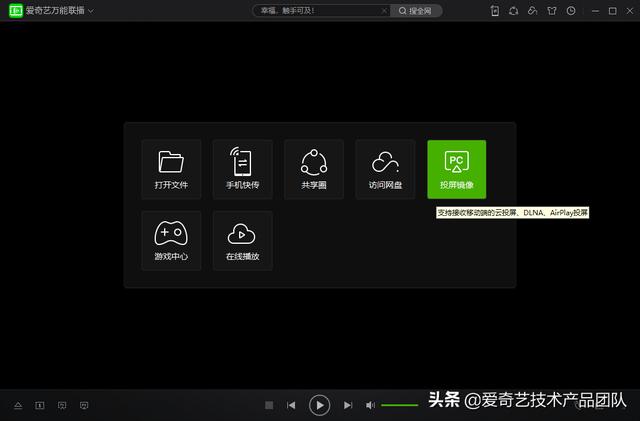Maximize the player window

(x=613, y=11)
